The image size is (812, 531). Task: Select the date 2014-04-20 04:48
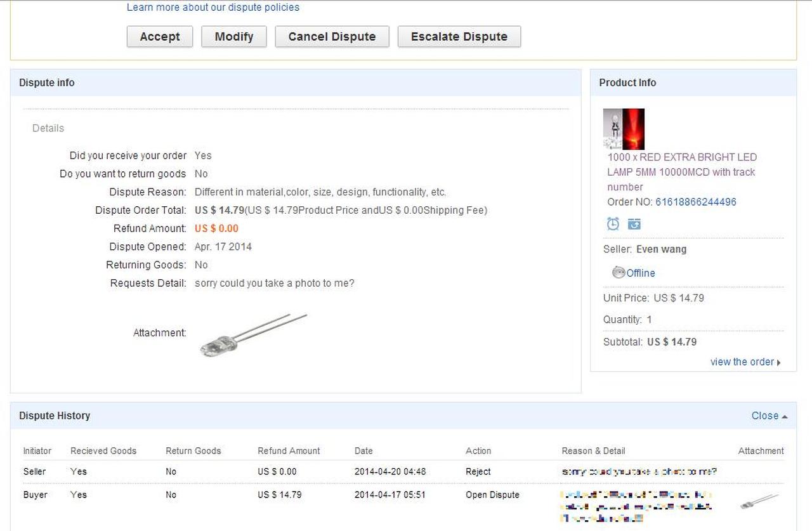click(390, 472)
